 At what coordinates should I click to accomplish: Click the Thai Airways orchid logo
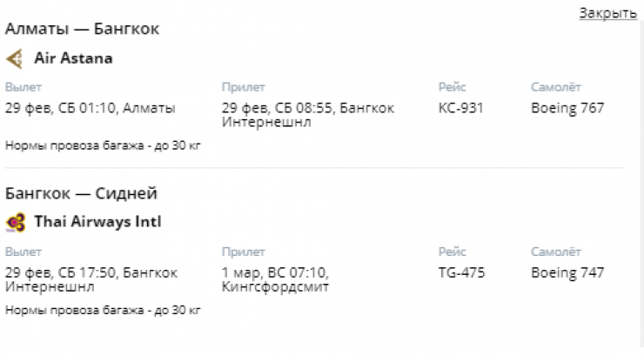pyautogui.click(x=15, y=223)
